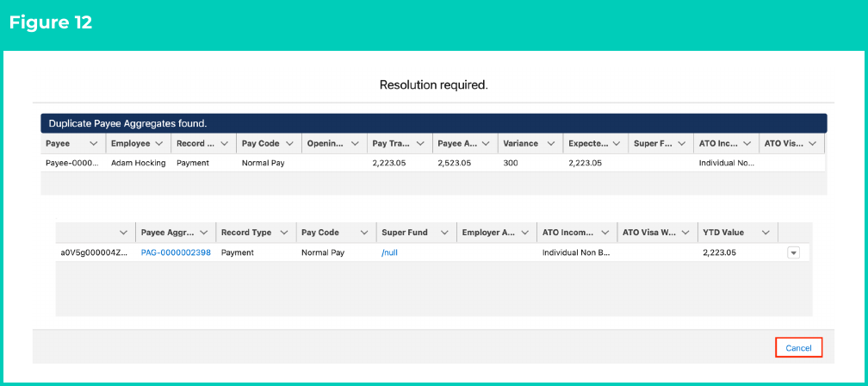Open lower table Record Type chevron

(x=283, y=233)
